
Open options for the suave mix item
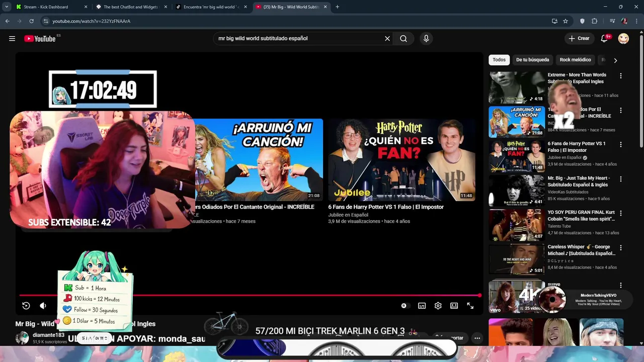(620, 285)
